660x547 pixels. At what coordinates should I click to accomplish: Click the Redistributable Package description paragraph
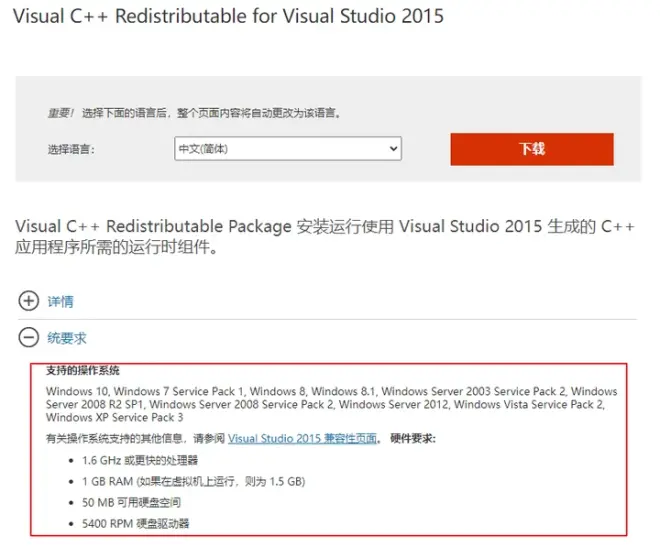(x=325, y=236)
